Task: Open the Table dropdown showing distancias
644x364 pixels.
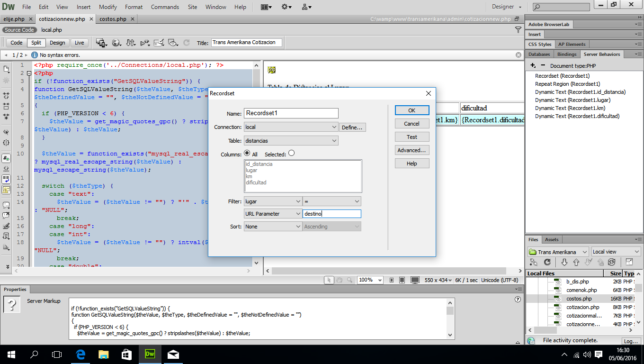Action: pyautogui.click(x=291, y=141)
